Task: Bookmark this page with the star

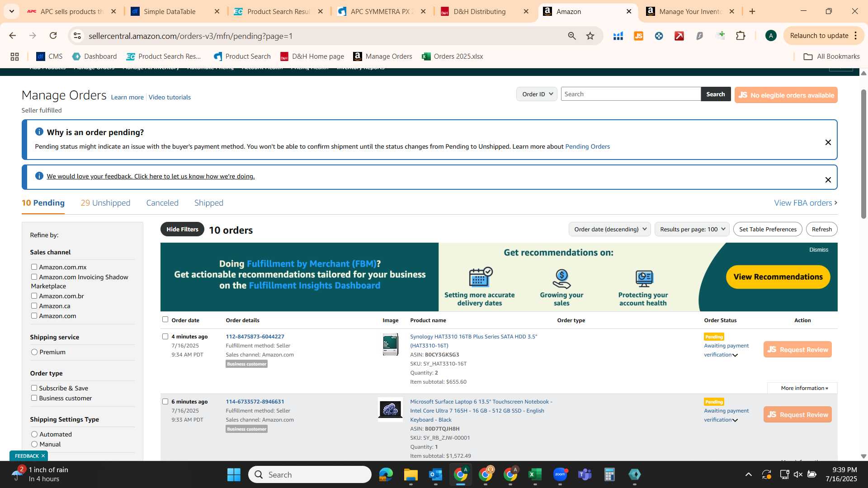Action: (x=590, y=36)
